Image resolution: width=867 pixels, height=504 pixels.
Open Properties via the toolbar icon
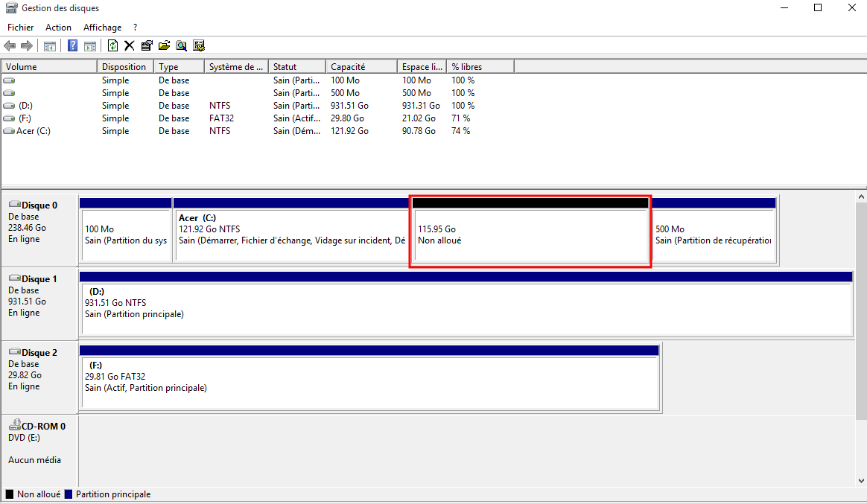(146, 46)
